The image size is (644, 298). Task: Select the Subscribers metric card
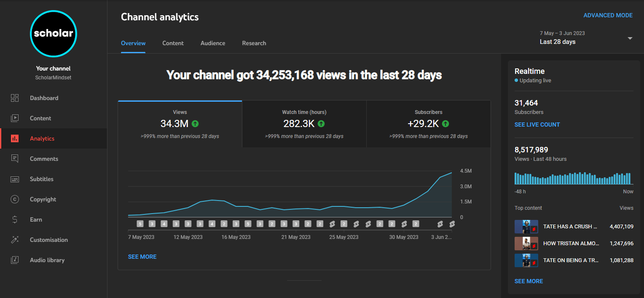[428, 124]
